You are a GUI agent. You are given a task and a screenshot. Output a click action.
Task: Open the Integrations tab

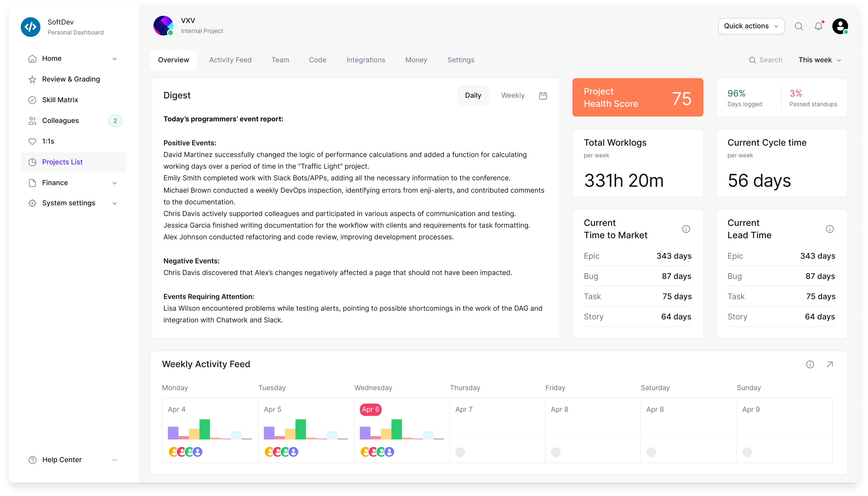point(366,60)
